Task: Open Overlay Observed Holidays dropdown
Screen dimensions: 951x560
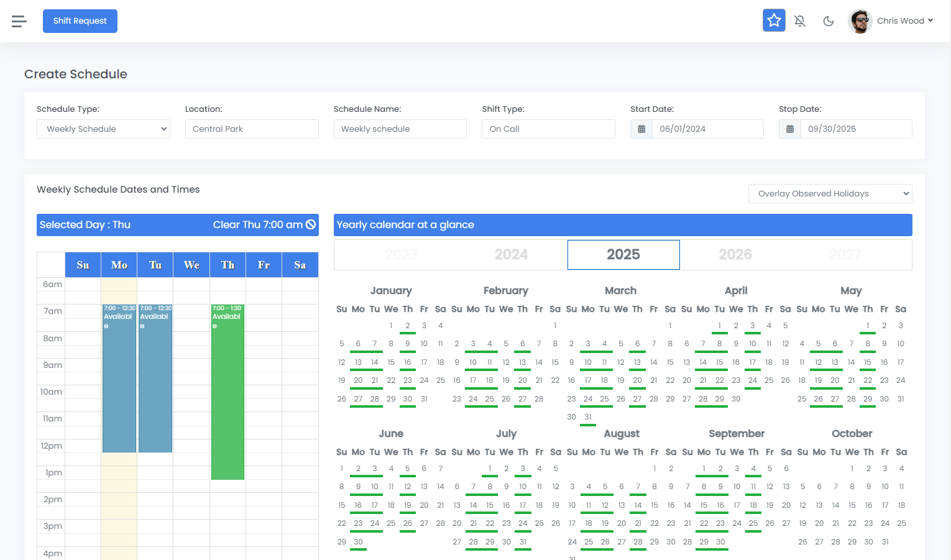Action: point(830,194)
